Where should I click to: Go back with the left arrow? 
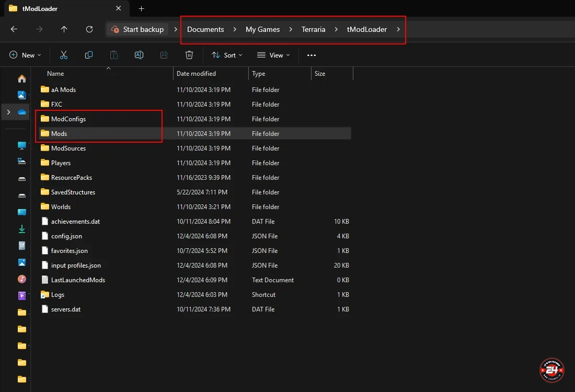(14, 29)
